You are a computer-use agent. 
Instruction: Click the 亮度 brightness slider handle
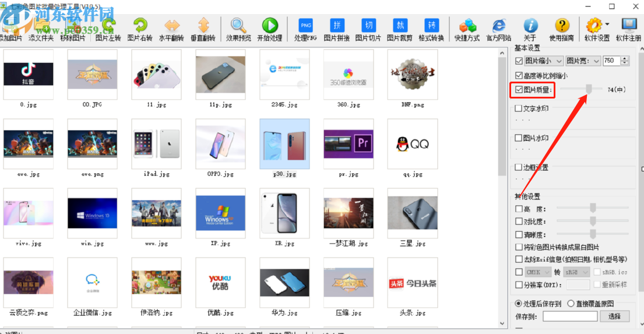(x=593, y=208)
